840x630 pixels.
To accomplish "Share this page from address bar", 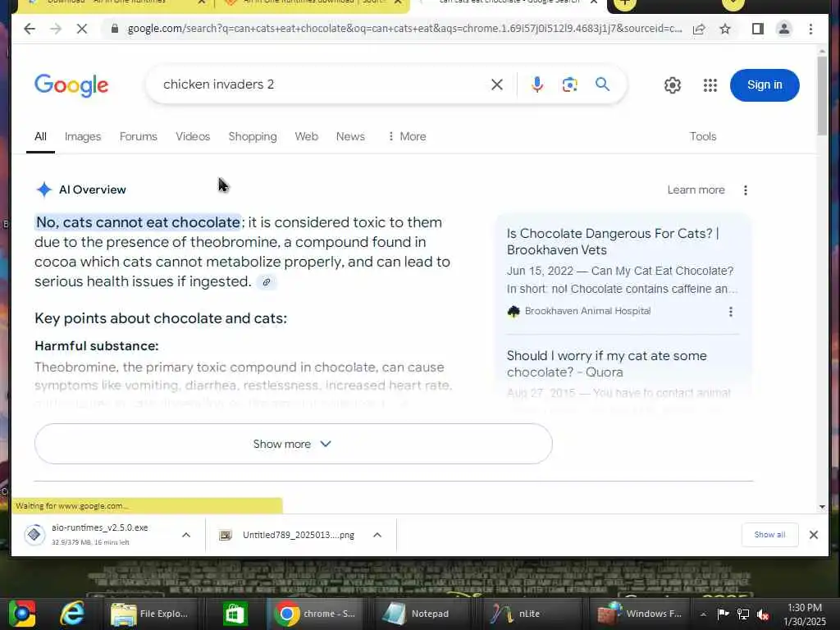I will click(699, 29).
